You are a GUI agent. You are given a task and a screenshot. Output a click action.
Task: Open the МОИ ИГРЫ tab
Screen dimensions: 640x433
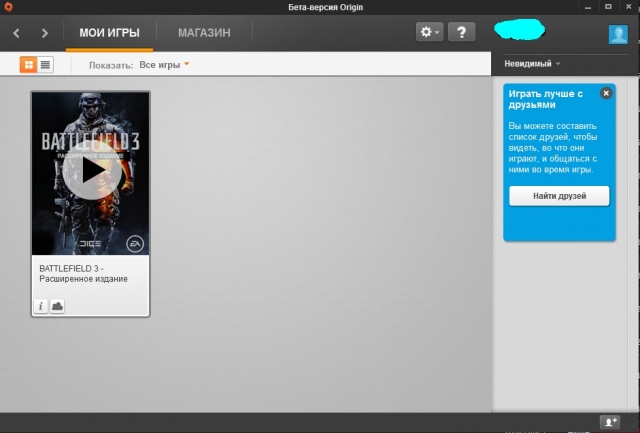point(109,33)
